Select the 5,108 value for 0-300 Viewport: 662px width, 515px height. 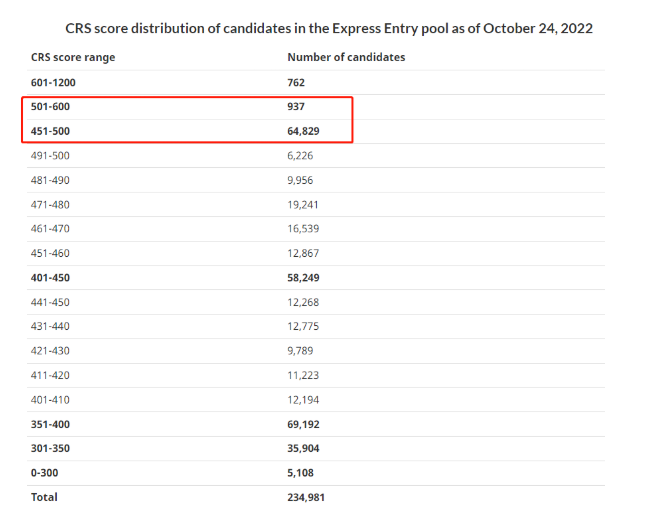pos(301,473)
